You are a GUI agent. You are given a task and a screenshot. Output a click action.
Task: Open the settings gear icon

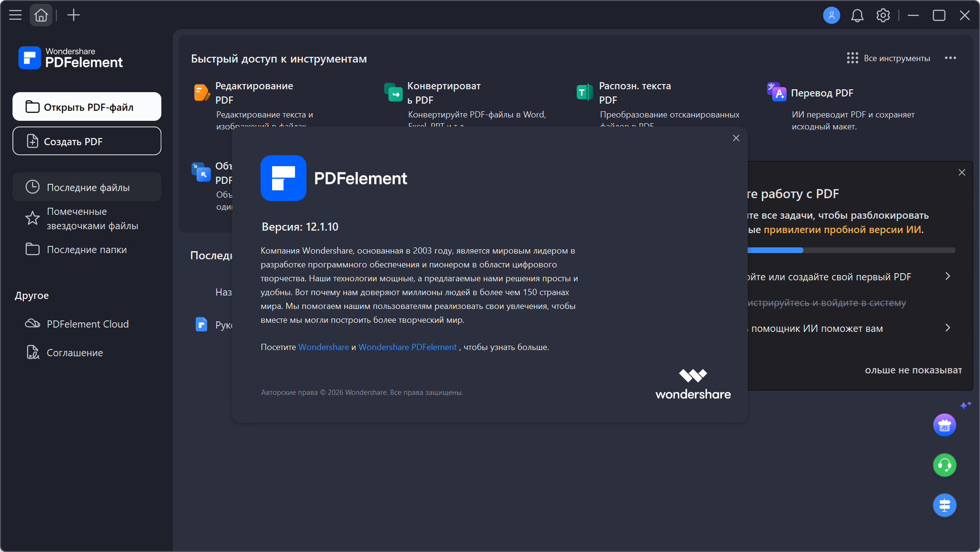pos(883,15)
